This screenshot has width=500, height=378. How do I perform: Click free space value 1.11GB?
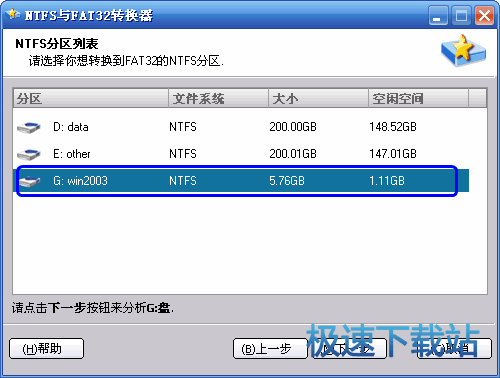click(x=387, y=181)
